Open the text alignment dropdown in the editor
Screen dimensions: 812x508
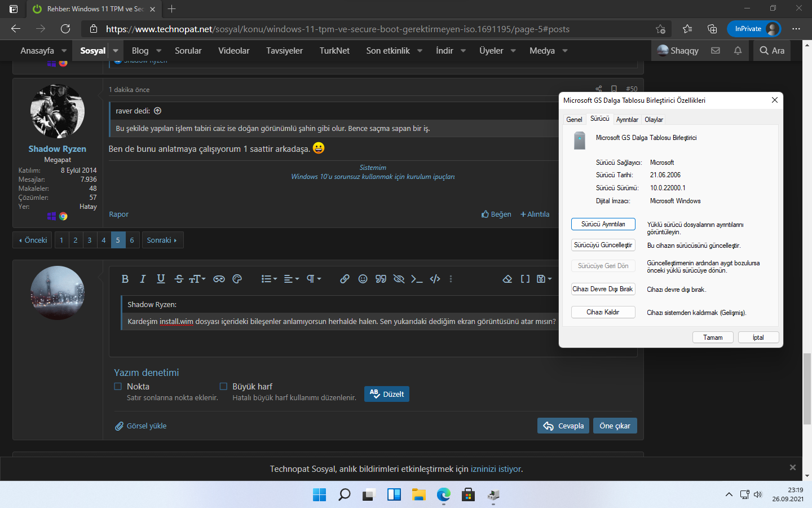291,279
